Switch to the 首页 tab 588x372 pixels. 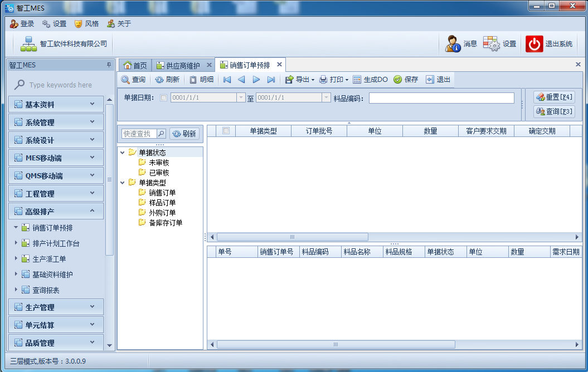point(135,64)
